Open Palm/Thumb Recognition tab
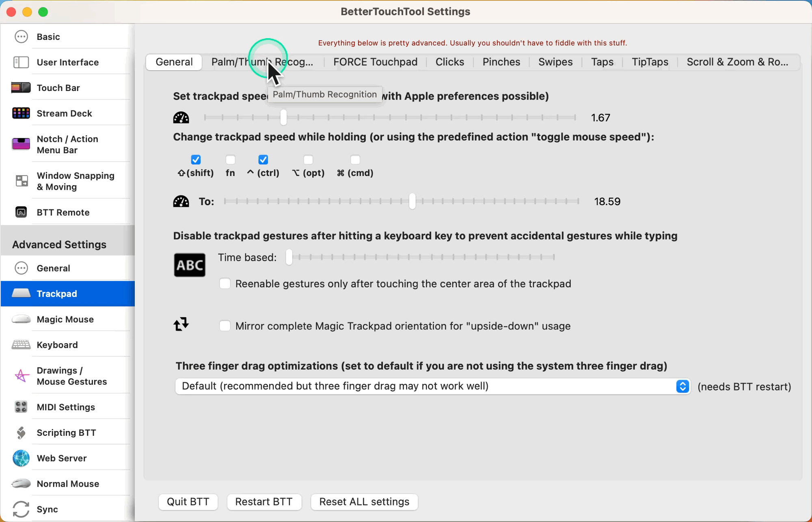 coord(262,62)
